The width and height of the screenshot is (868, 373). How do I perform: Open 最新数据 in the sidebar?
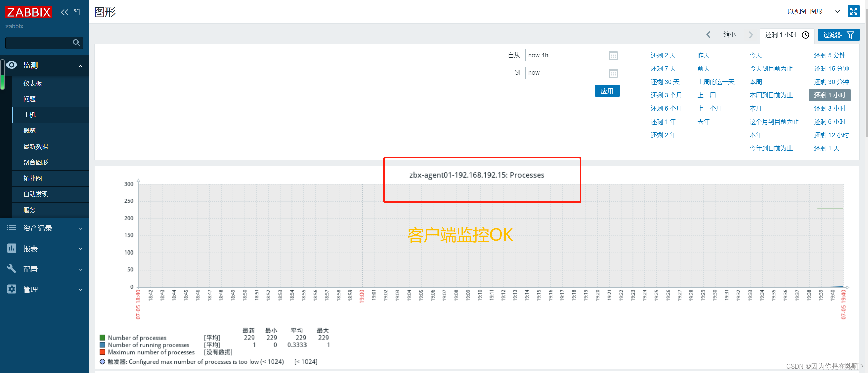click(x=50, y=146)
